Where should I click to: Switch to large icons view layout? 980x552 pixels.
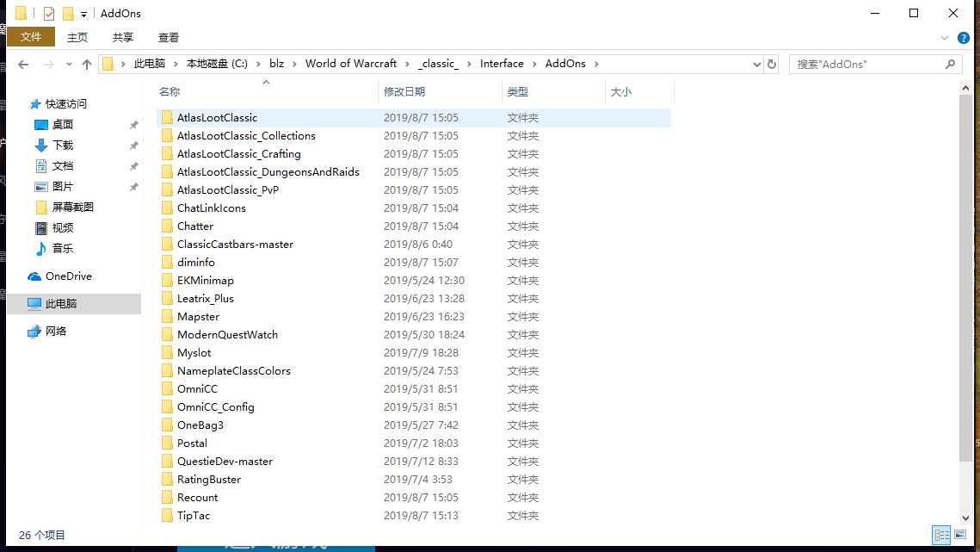click(960, 535)
